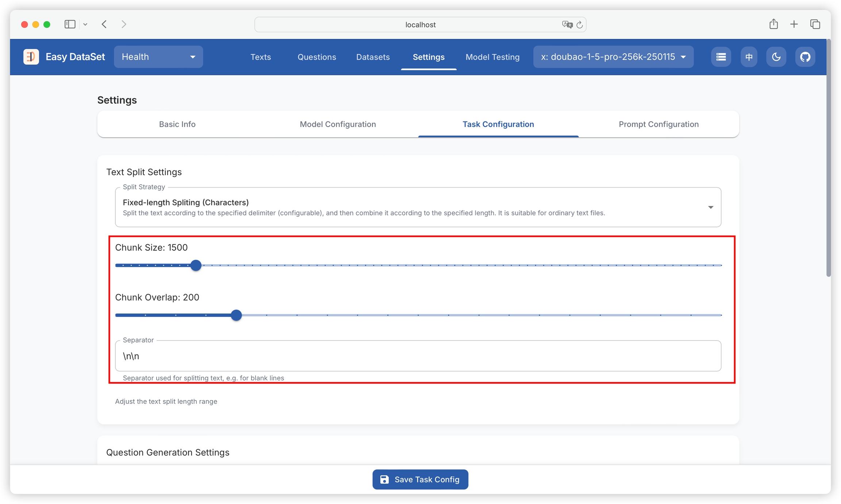
Task: Go back with browser back arrow
Action: tap(104, 24)
